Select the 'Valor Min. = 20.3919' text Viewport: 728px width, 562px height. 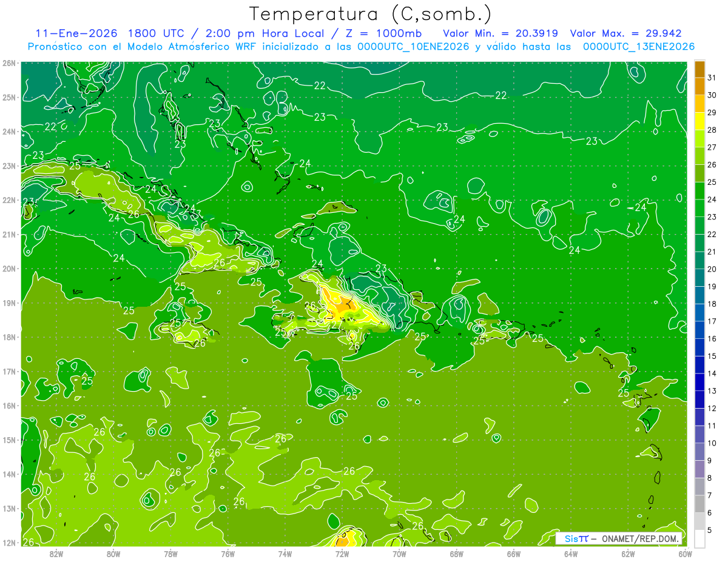click(x=500, y=33)
